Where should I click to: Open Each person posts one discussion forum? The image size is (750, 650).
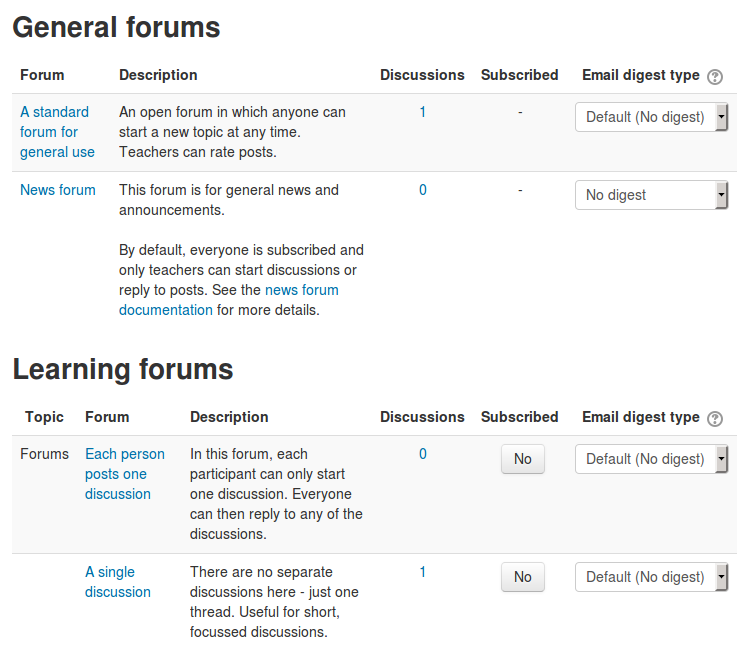125,474
